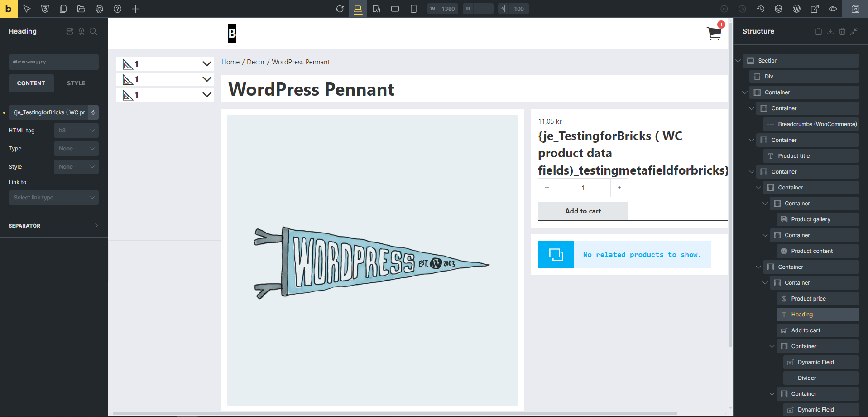This screenshot has width=868, height=417.
Task: Click the Undo arrow icon
Action: pos(724,9)
